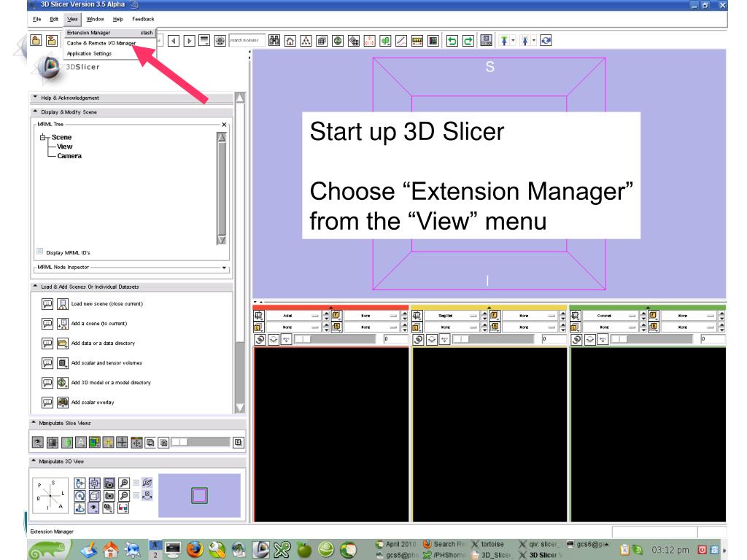Open the File menu
Screen dimensions: 747x560
(36, 19)
